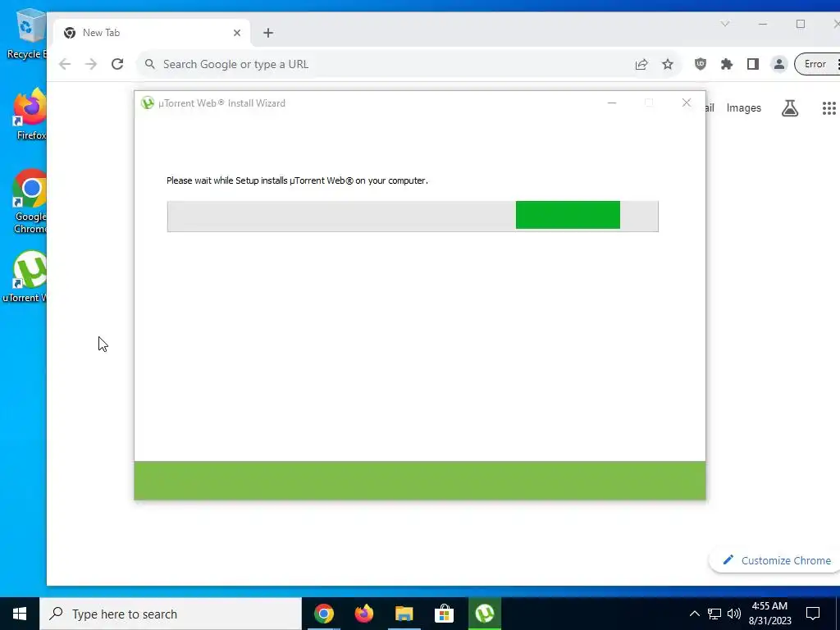Click the uTorrent install progress bar
This screenshot has height=630, width=840.
tap(413, 216)
